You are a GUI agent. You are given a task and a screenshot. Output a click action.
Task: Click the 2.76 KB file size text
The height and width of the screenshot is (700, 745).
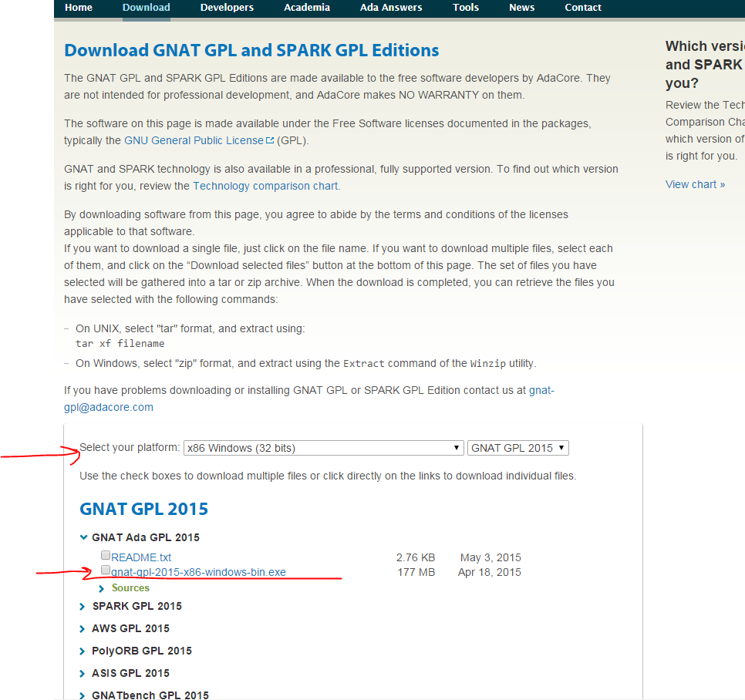[x=415, y=557]
